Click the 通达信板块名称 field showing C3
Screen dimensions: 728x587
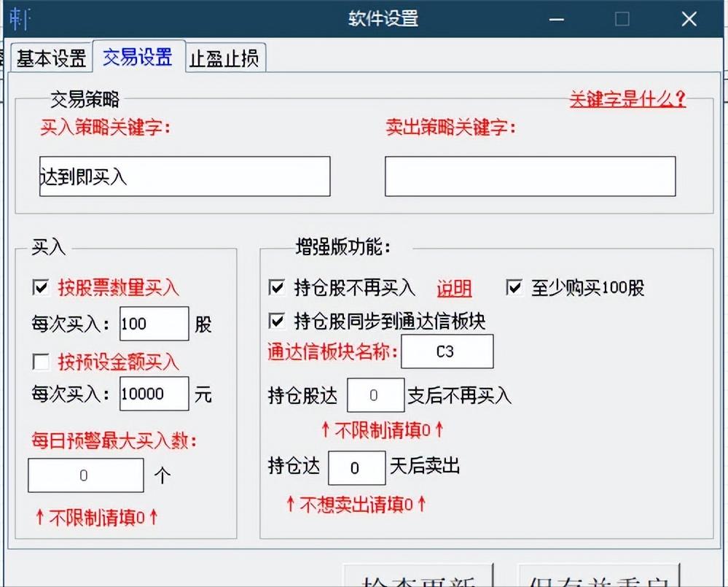pyautogui.click(x=447, y=351)
